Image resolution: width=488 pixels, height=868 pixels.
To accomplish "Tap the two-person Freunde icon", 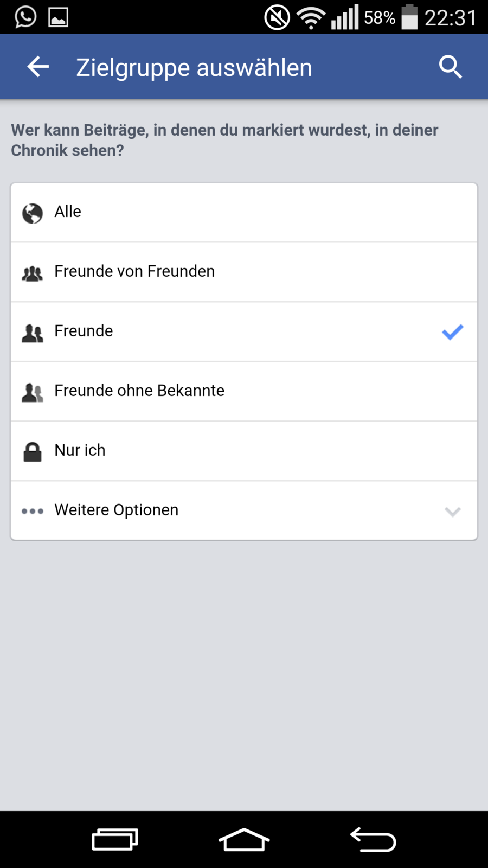I will pyautogui.click(x=33, y=333).
